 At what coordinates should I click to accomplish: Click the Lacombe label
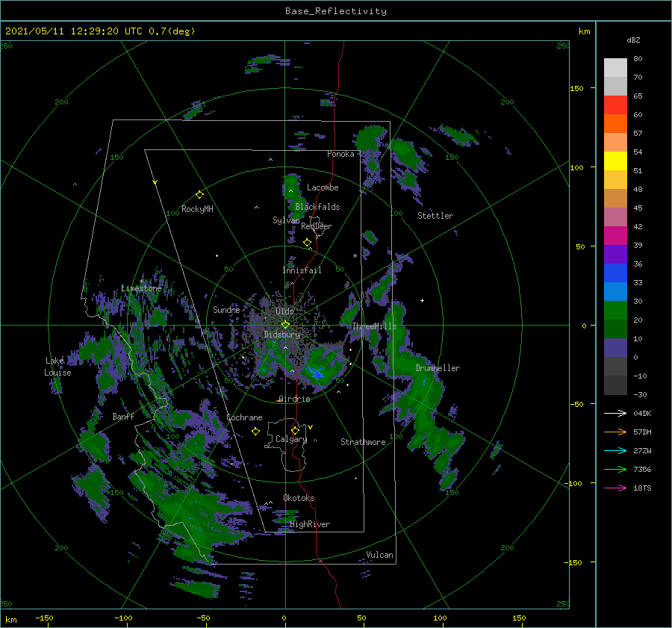click(323, 187)
